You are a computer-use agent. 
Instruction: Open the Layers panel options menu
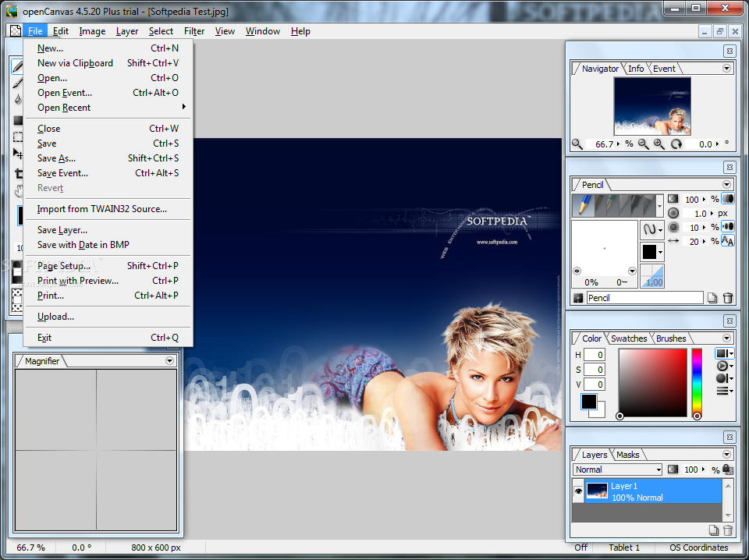[727, 455]
